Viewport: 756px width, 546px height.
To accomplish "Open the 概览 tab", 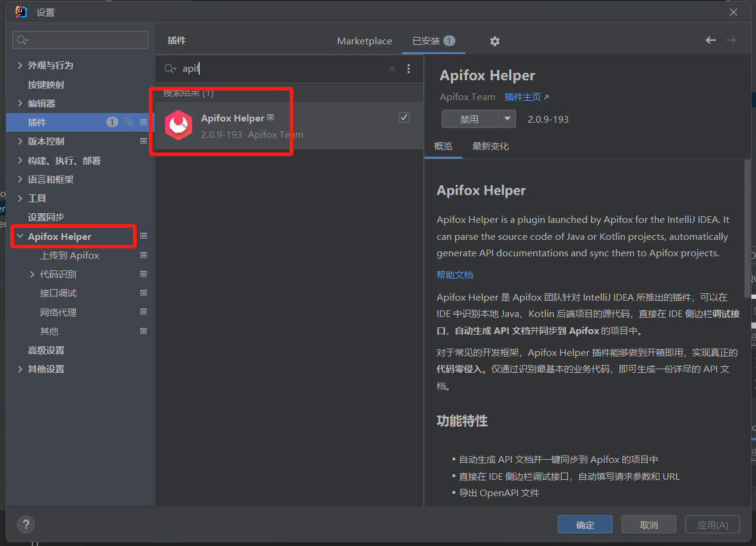I will [443, 146].
